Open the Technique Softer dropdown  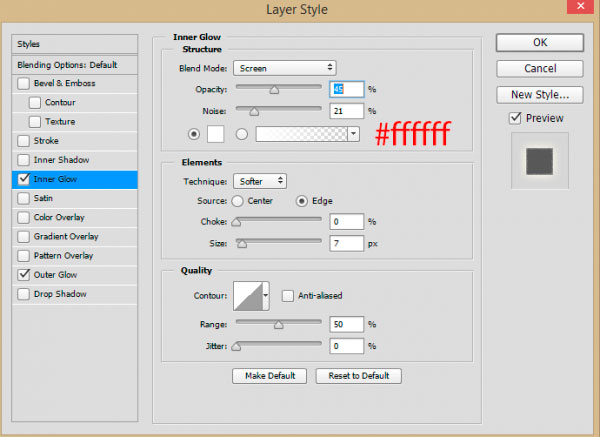[260, 181]
